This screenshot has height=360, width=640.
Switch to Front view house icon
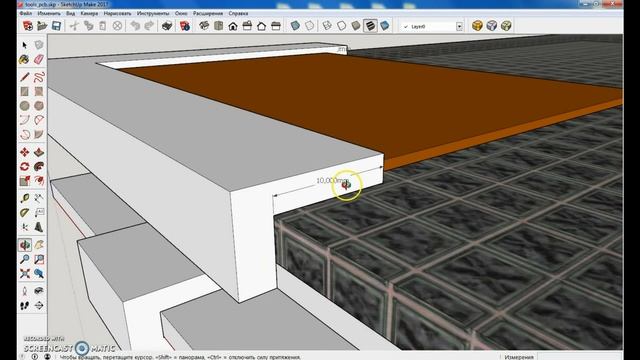point(233,26)
